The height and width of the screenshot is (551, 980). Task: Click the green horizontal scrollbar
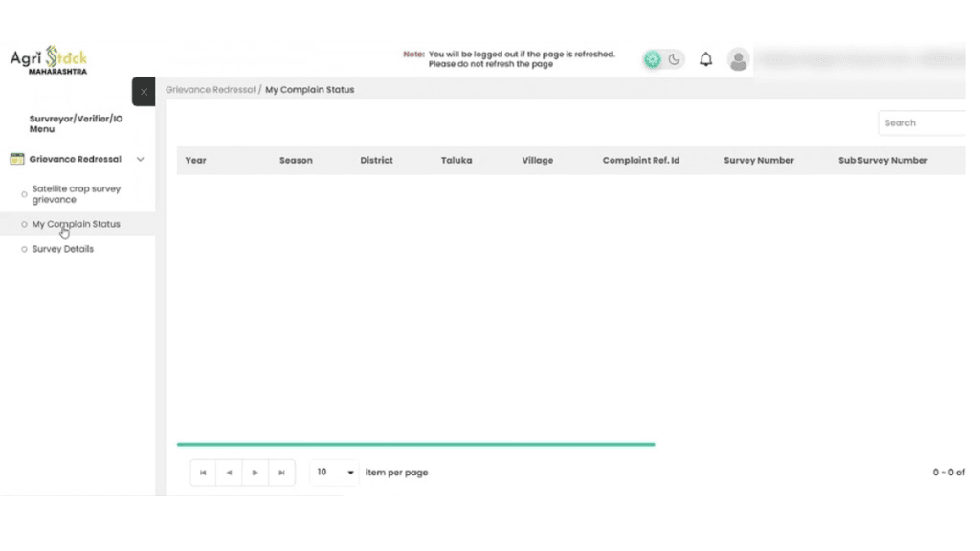415,444
